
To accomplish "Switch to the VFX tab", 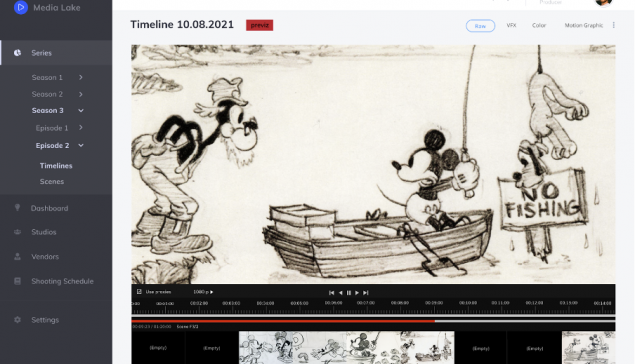I will tap(511, 25).
